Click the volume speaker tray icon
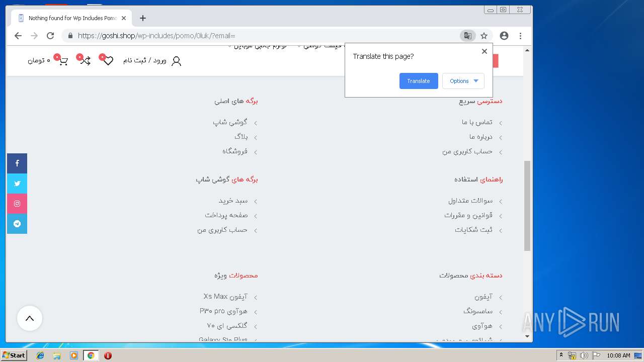Image resolution: width=644 pixels, height=362 pixels. [584, 355]
